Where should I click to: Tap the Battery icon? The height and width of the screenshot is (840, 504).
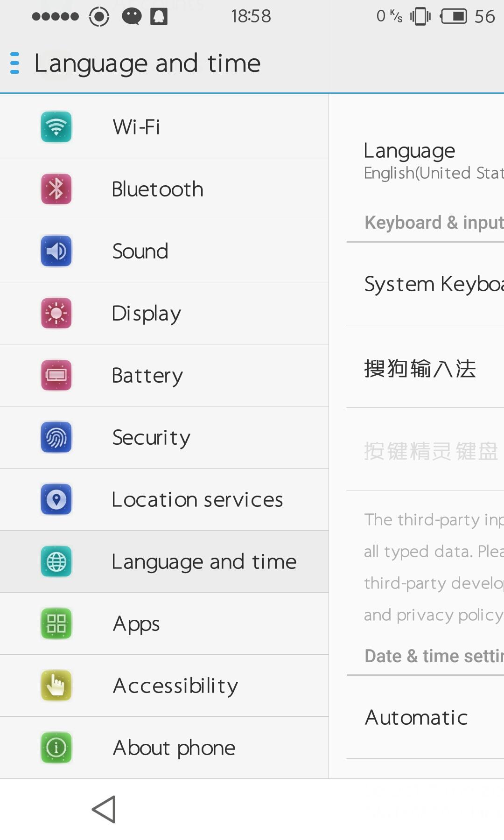(x=56, y=375)
